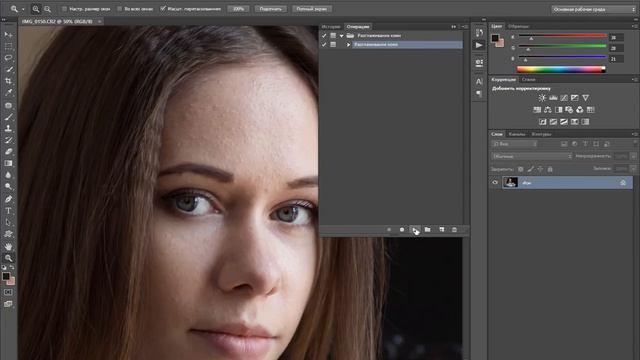The width and height of the screenshot is (640, 360).
Task: Expand the highlighted action's steps
Action: click(x=348, y=44)
